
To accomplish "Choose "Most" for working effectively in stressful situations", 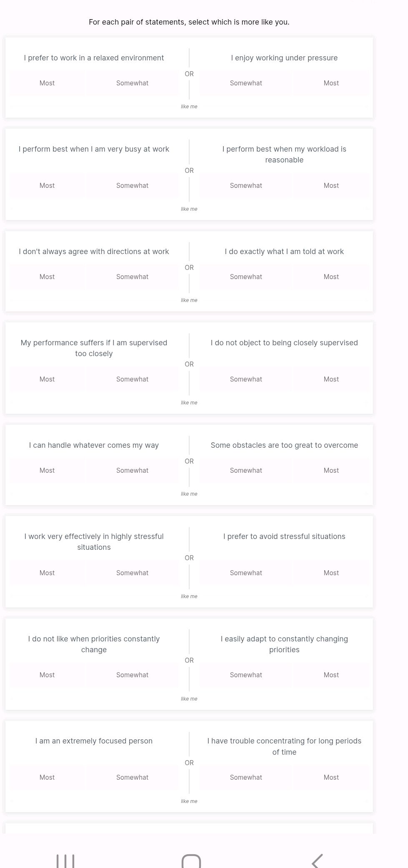I will coord(47,573).
